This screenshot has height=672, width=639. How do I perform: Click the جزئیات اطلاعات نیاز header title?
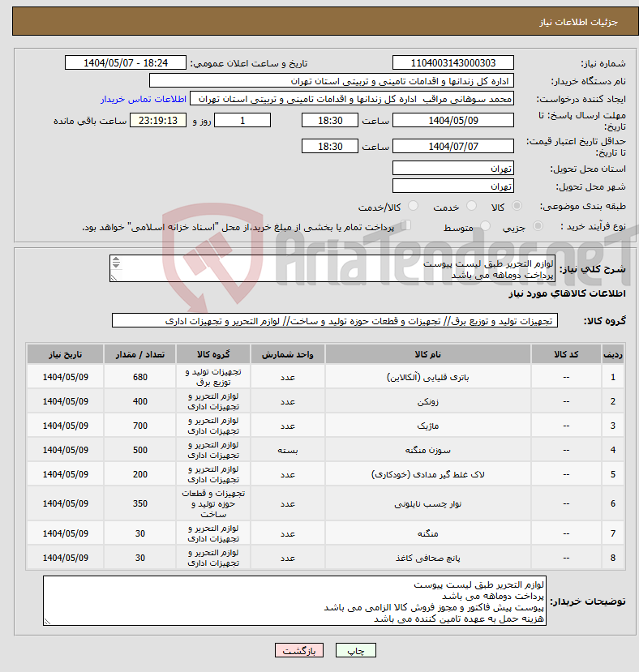[x=578, y=22]
